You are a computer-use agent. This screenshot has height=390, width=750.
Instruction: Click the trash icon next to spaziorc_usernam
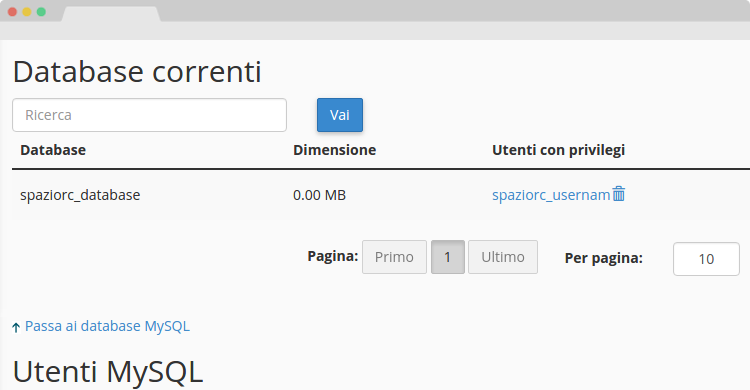pos(618,194)
